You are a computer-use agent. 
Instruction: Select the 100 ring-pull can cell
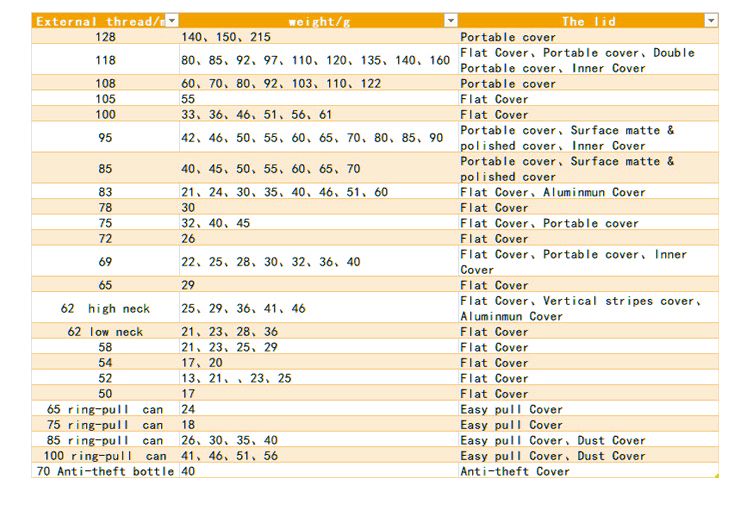point(105,456)
